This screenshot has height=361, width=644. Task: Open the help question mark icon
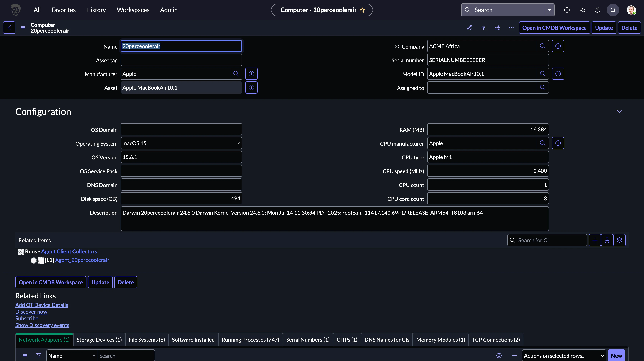coord(597,10)
